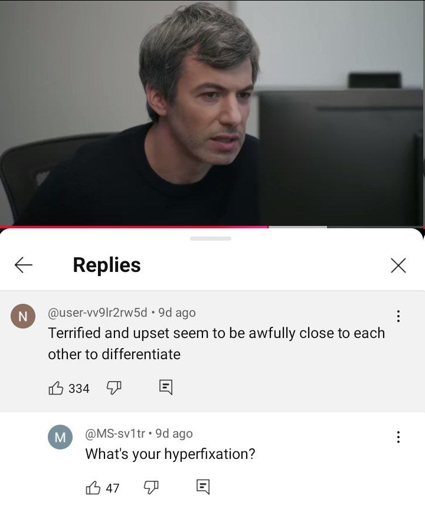Dislike the @MS-sv1tr reply
The image size is (425, 512).
[x=151, y=487]
